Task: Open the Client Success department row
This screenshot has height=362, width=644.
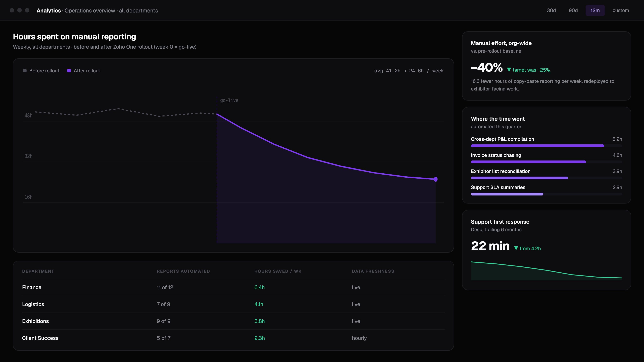Action: 233,338
